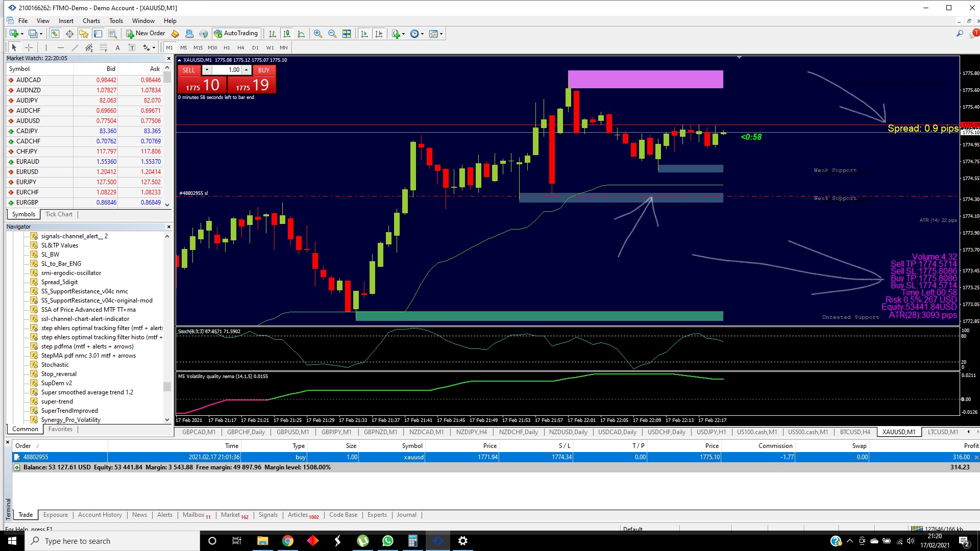The image size is (980, 551).
Task: Select the trendline drawing tool
Action: click(x=75, y=47)
